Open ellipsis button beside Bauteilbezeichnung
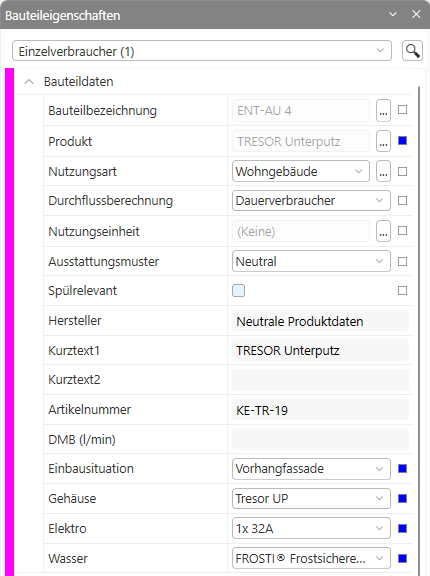 (383, 110)
